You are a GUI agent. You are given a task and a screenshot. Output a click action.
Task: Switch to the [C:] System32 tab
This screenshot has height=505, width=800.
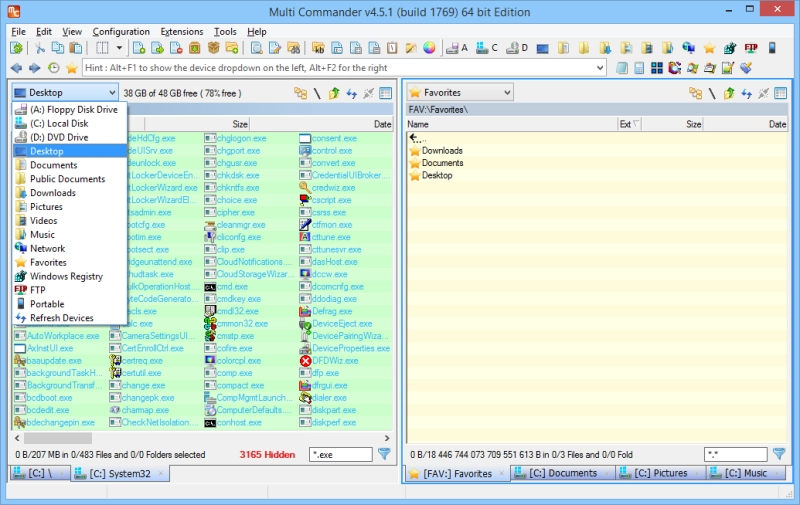click(119, 473)
